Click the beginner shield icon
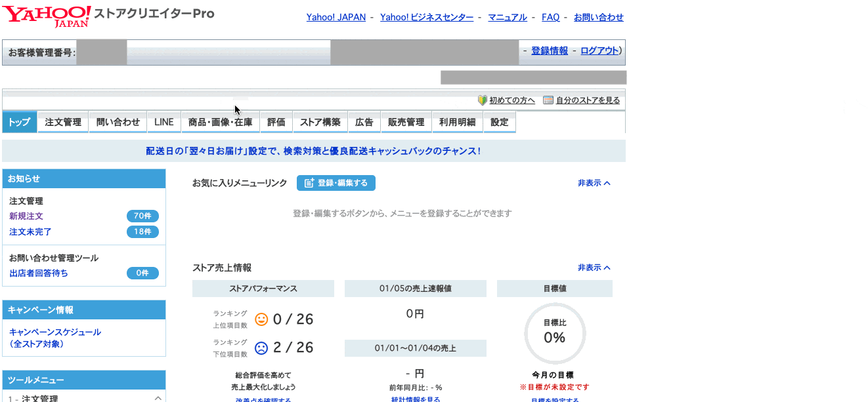The image size is (868, 402). tap(482, 100)
